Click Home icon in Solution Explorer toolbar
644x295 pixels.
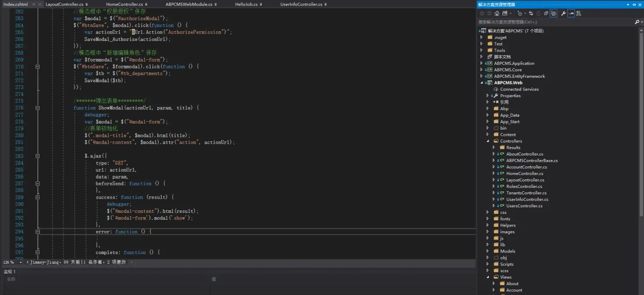point(497,13)
